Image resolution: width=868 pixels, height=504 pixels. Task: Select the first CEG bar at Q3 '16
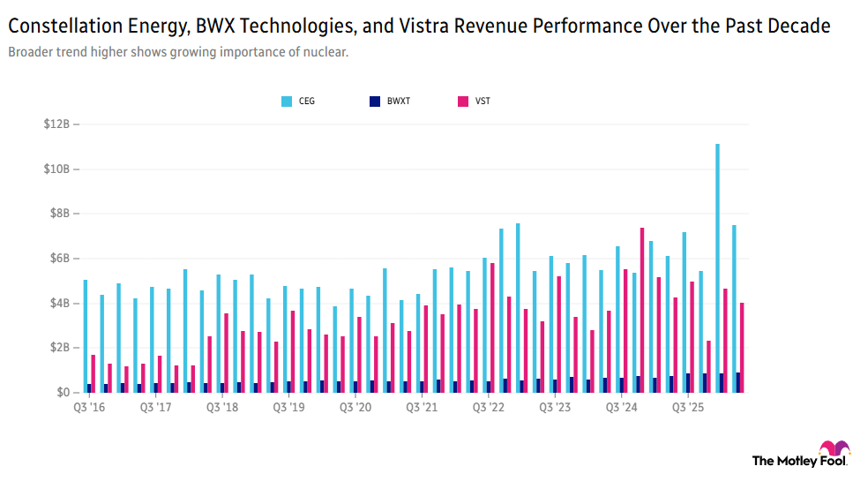point(86,336)
